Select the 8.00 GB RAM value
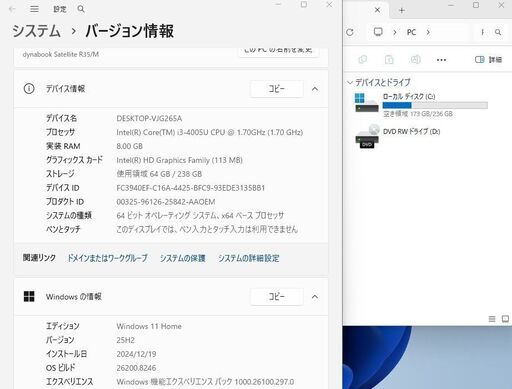512x389 pixels. [x=129, y=146]
